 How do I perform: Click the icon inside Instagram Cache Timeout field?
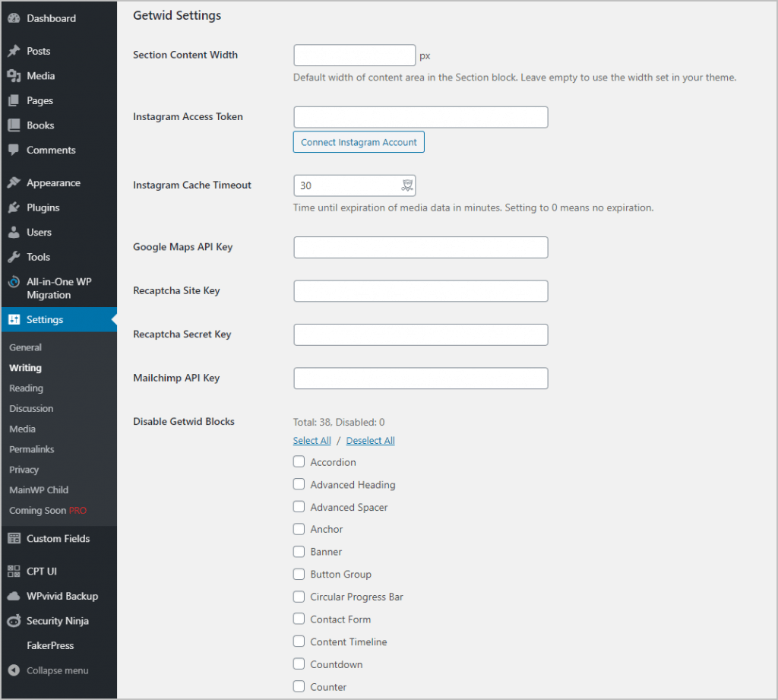pos(407,185)
